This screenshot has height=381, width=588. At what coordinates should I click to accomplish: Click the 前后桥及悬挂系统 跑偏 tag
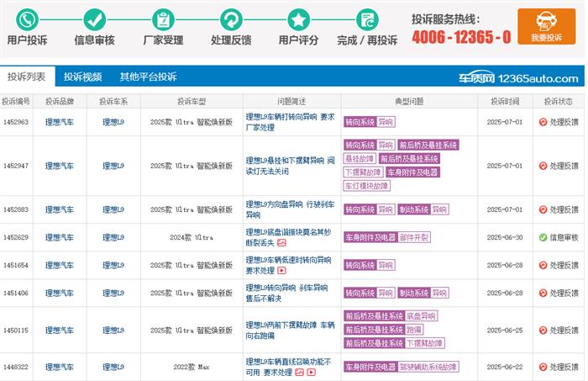click(x=384, y=330)
